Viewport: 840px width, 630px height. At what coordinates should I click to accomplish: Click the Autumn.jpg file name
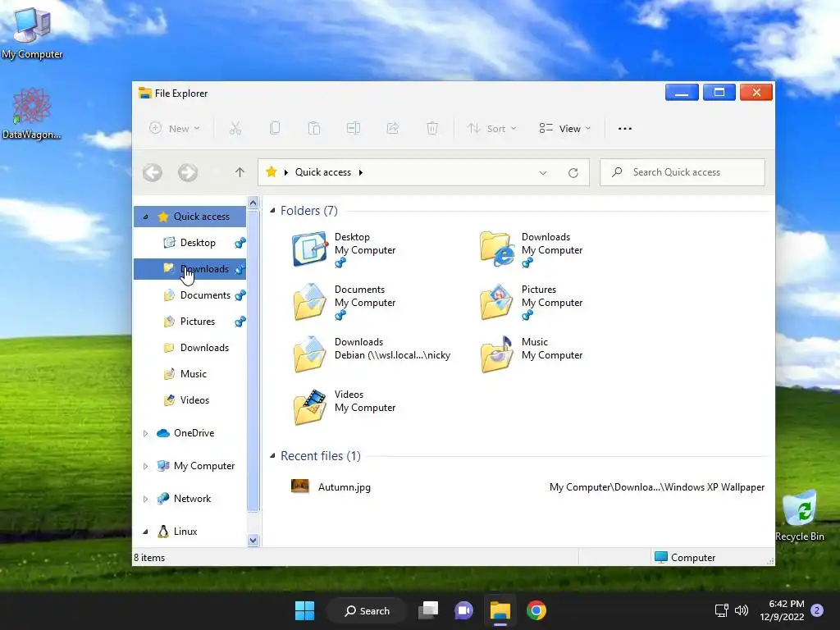pyautogui.click(x=345, y=487)
